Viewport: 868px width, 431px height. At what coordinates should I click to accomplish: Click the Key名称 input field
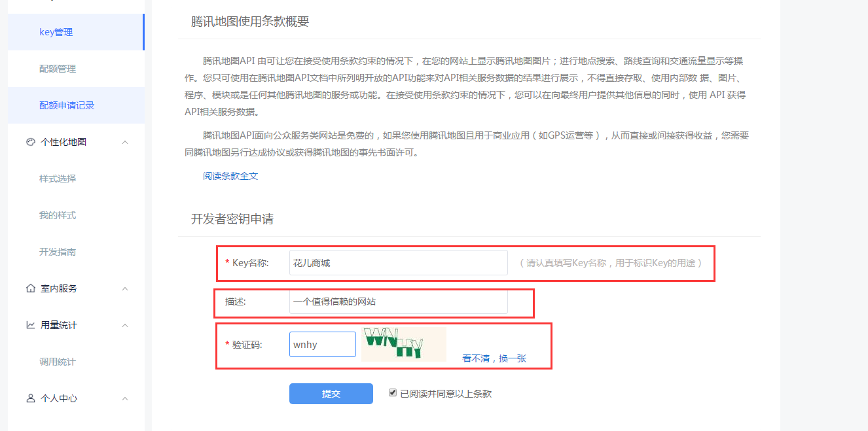pyautogui.click(x=398, y=263)
